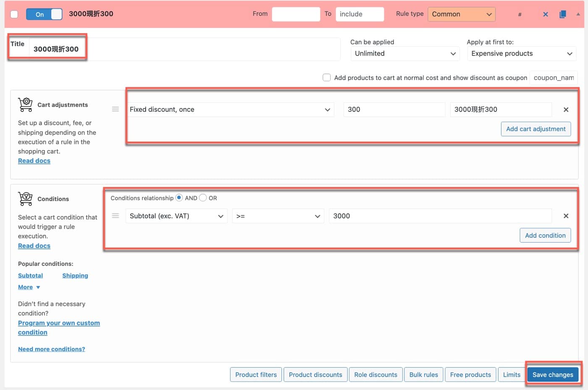Screen dimensions: 588x390
Task: Select OR conditions relationship
Action: tap(203, 198)
